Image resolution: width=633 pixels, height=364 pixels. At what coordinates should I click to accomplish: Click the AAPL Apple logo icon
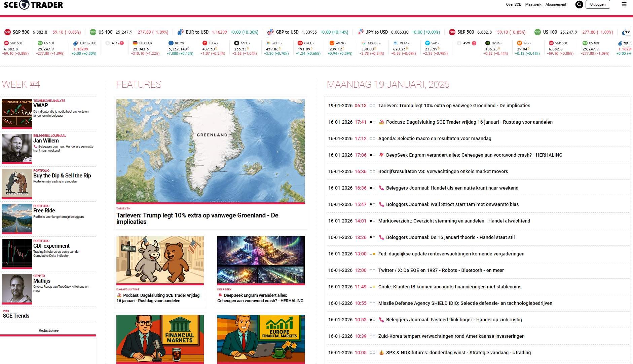[236, 43]
